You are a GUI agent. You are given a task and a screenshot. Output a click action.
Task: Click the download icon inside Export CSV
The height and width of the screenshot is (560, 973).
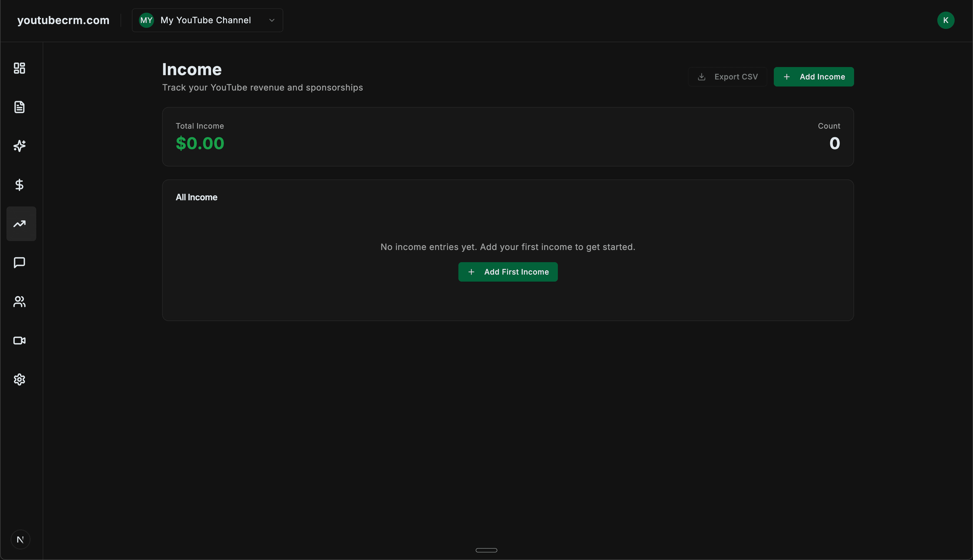pos(701,76)
